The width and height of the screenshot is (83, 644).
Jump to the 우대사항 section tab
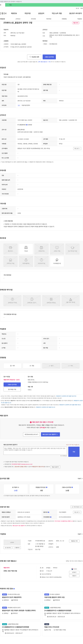pos(33,19)
